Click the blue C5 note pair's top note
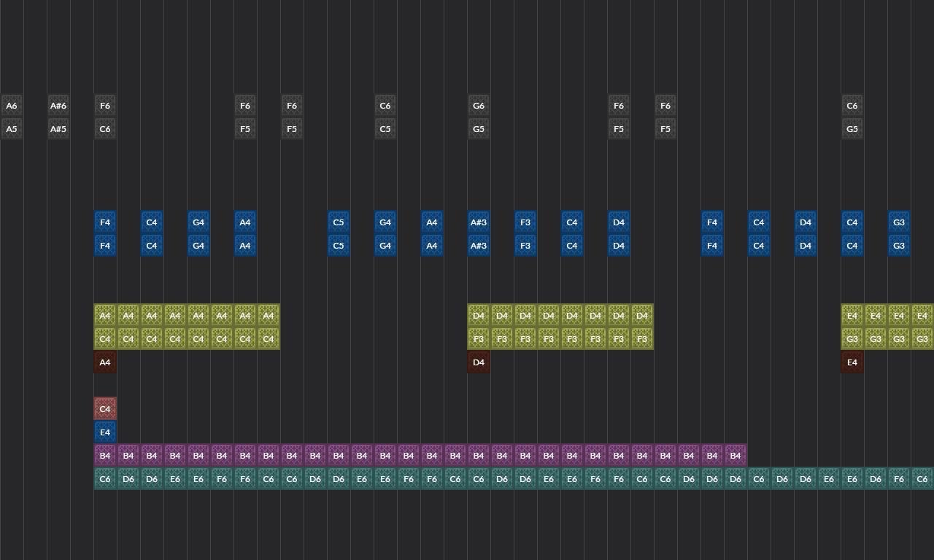This screenshot has height=560, width=934. (339, 222)
